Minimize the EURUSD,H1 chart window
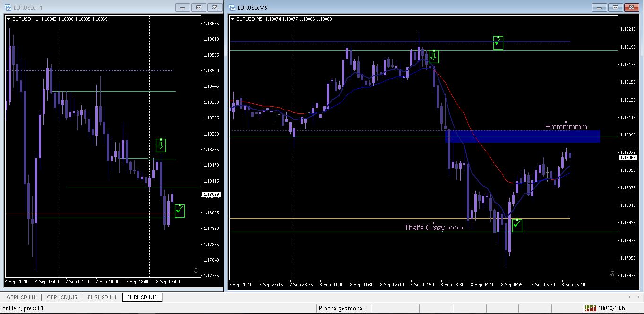 click(x=182, y=7)
